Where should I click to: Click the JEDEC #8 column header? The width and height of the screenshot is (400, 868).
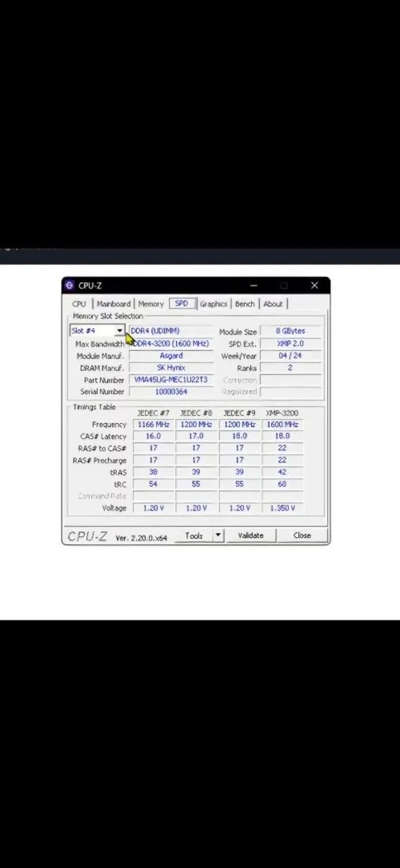point(196,413)
